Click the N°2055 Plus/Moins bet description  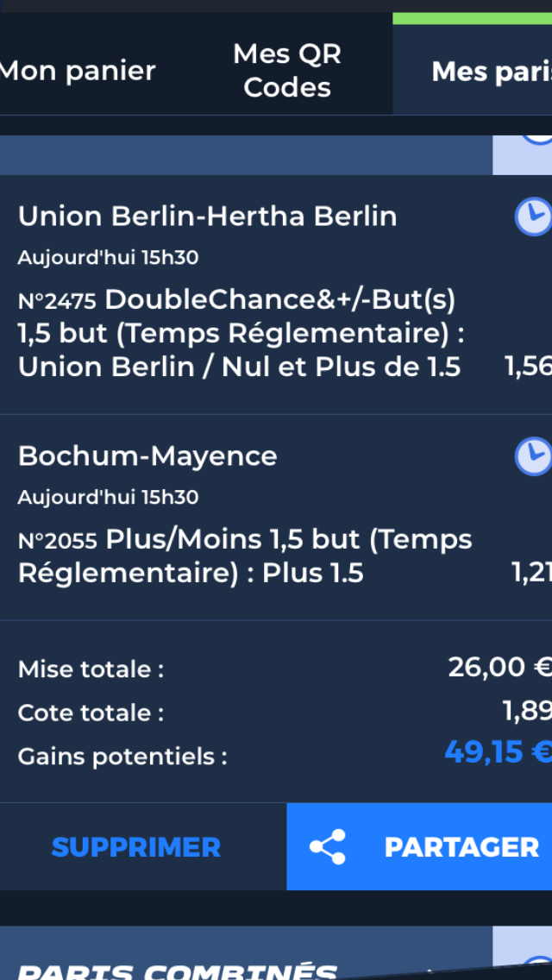point(245,556)
